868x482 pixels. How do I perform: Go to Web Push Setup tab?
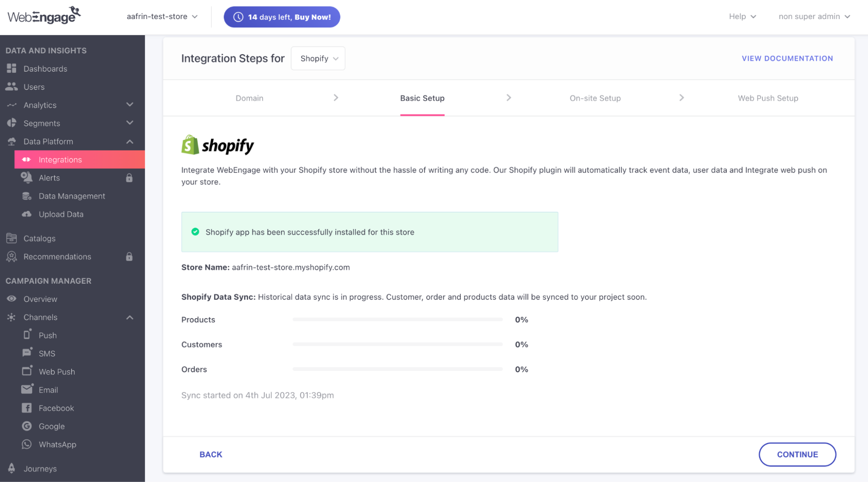click(x=768, y=98)
